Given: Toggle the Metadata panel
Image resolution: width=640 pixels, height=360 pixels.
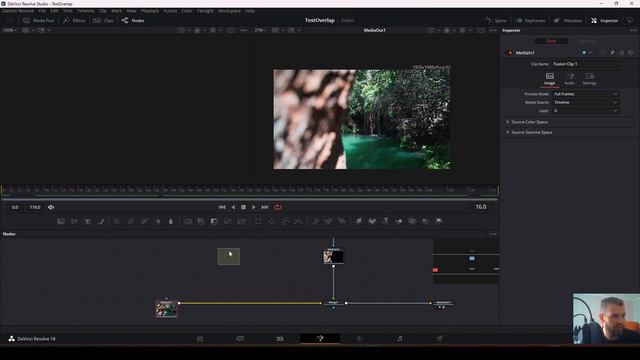Looking at the screenshot, I should coord(568,20).
